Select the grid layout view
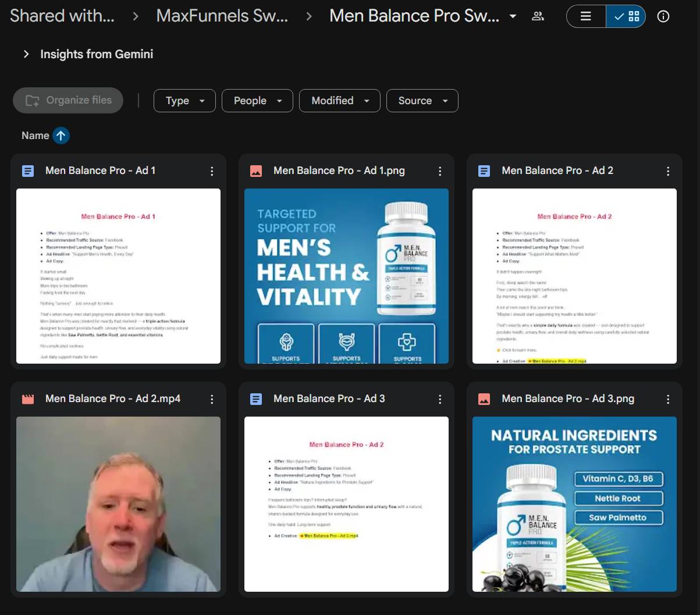700x615 pixels. coord(626,16)
